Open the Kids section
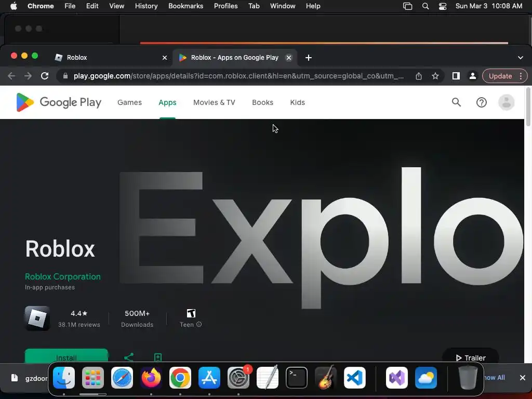This screenshot has width=532, height=399. pyautogui.click(x=298, y=102)
